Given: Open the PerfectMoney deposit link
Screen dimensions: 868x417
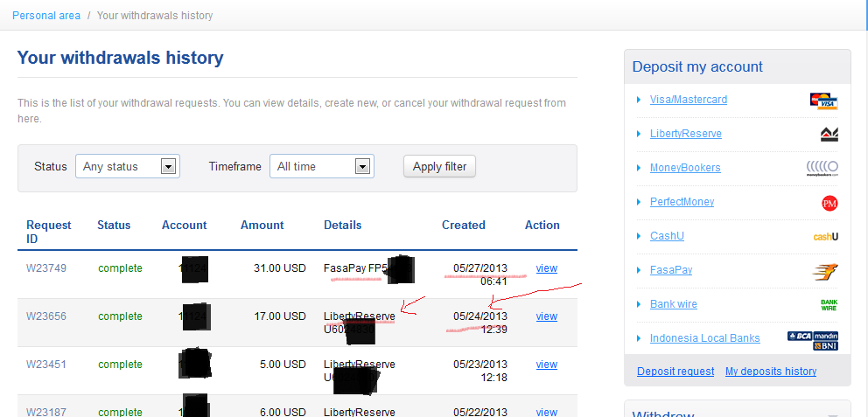Looking at the screenshot, I should tap(682, 202).
